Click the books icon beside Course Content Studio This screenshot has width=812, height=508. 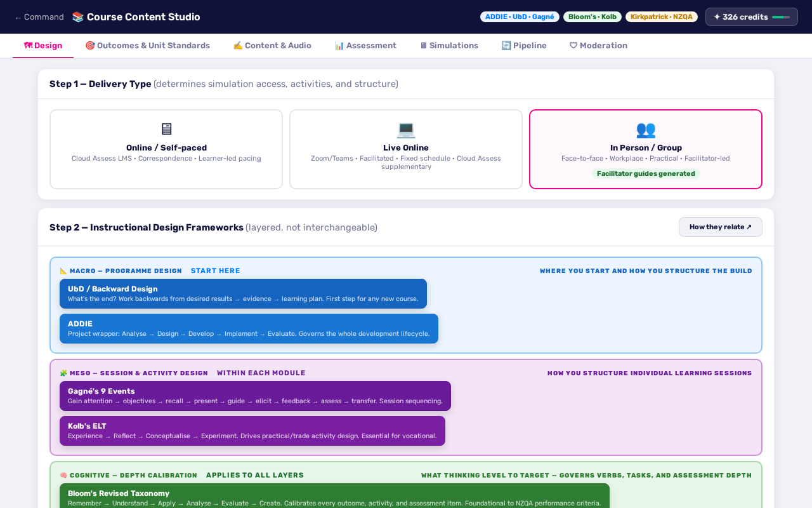(78, 17)
